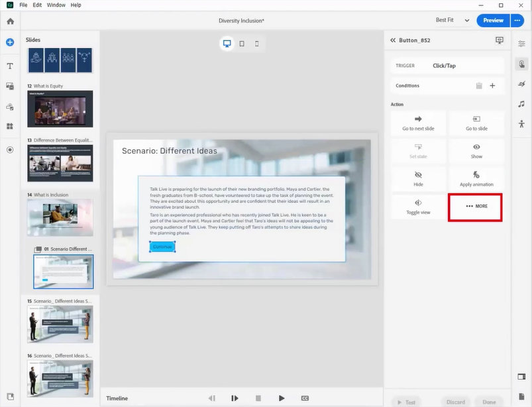Click the Diversity Inclusion project title
Screen dimensions: 532x407
tap(241, 21)
